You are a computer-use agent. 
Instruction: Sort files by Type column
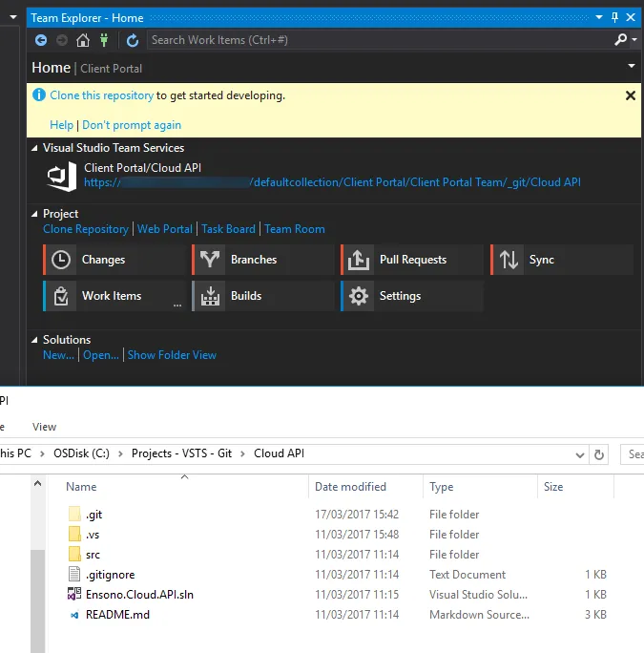(x=481, y=487)
